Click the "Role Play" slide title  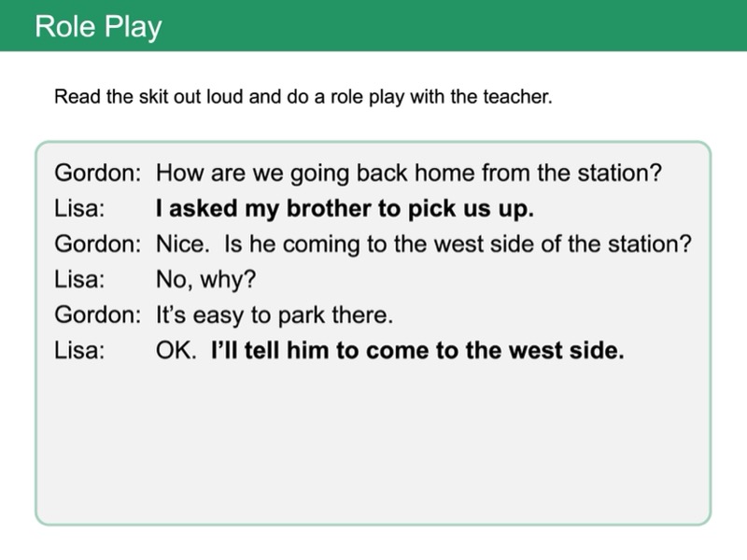pyautogui.click(x=98, y=26)
